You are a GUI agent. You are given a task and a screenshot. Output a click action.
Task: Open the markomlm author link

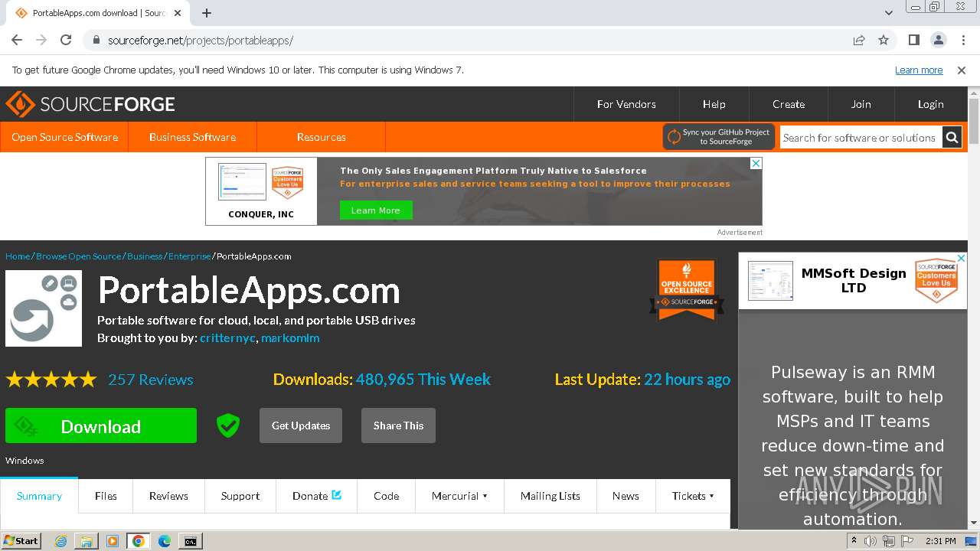(290, 337)
